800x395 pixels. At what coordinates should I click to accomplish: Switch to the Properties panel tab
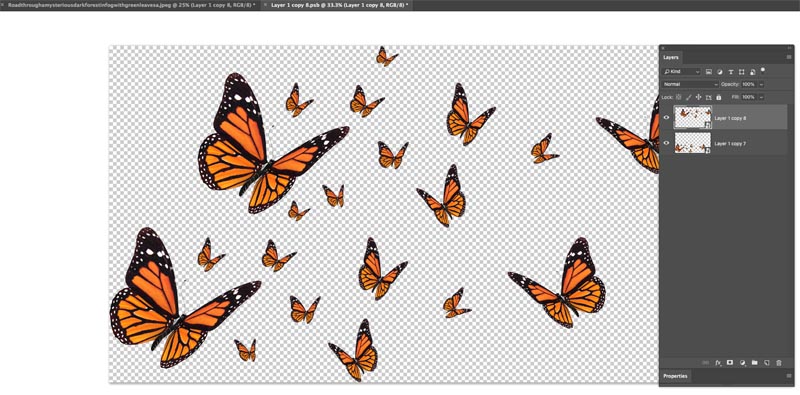[675, 376]
